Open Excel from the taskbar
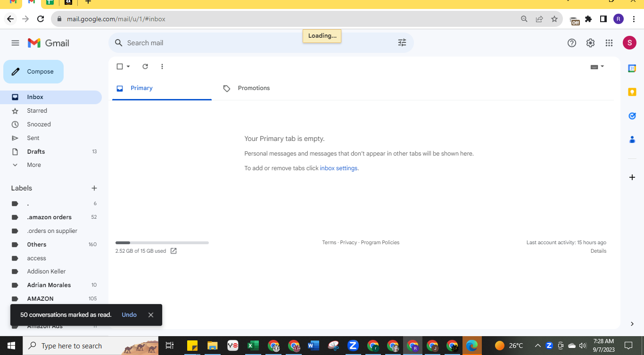Viewport: 644px width, 355px height. (253, 346)
